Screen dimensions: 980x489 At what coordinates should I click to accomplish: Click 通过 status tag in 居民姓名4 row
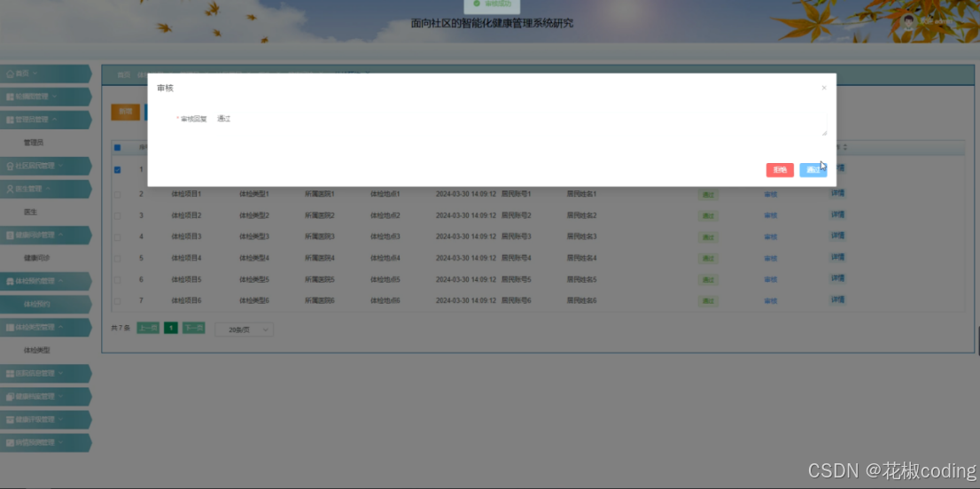point(708,259)
